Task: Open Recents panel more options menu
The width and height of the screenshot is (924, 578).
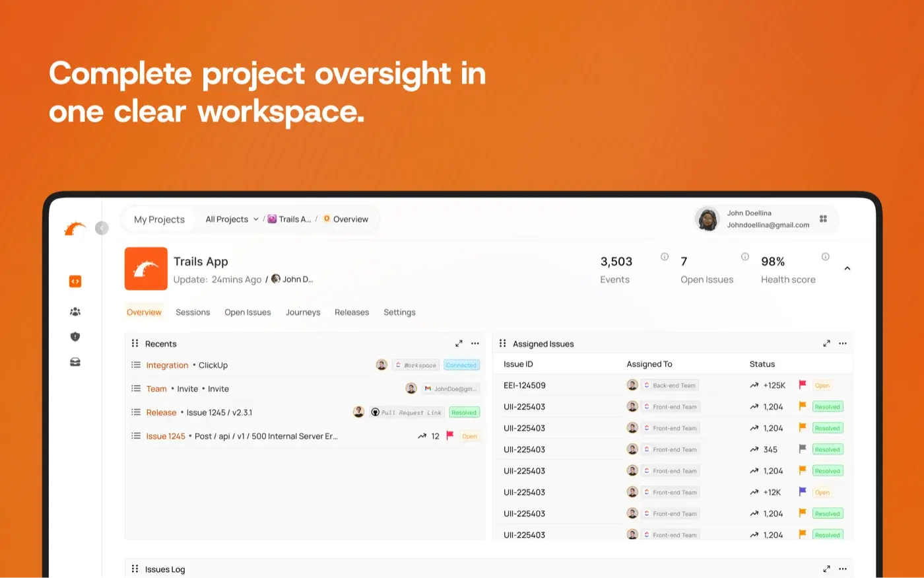Action: (475, 343)
